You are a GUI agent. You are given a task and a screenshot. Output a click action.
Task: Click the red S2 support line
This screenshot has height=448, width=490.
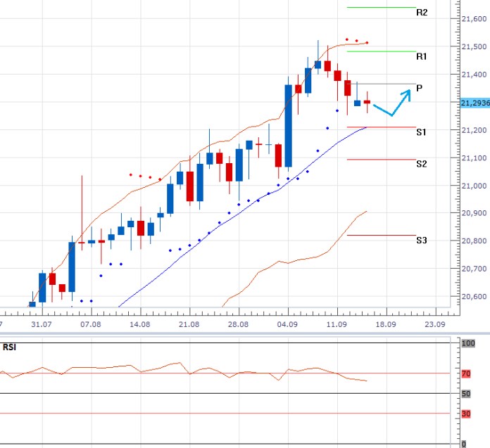point(382,160)
